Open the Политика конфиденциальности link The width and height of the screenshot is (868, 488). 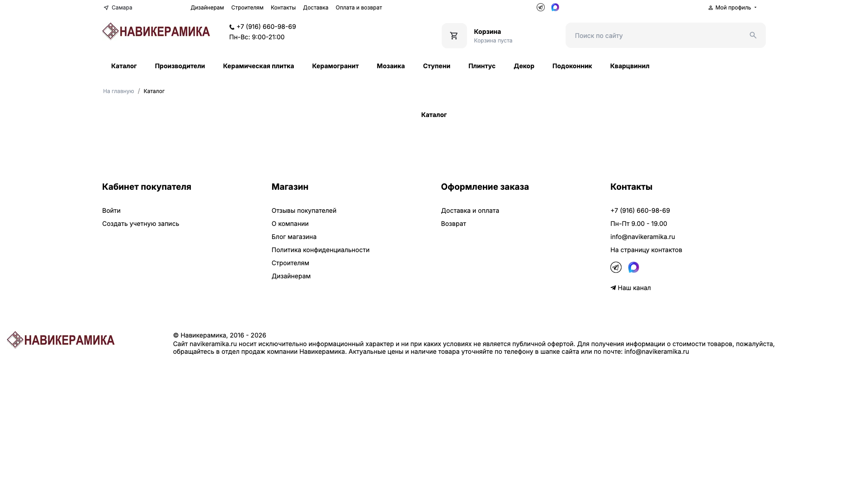pos(321,250)
